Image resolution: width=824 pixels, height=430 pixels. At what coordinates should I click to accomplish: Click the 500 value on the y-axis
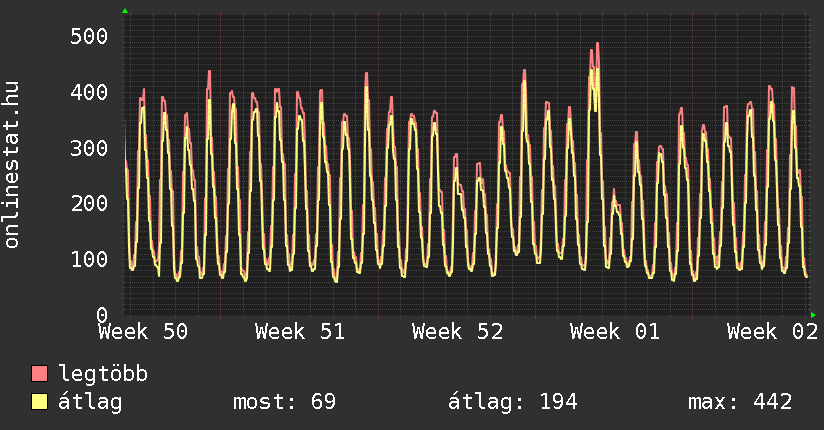tap(89, 37)
